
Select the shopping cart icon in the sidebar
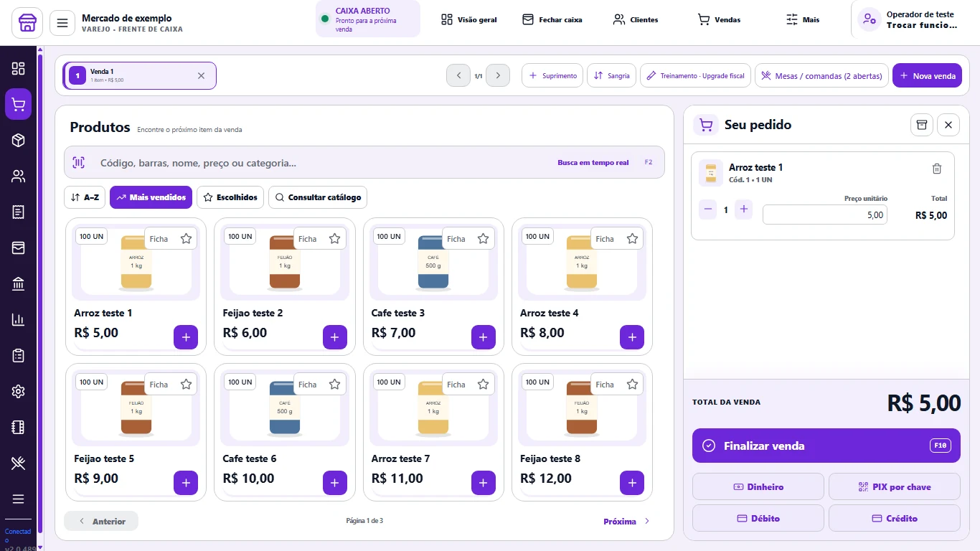[18, 104]
